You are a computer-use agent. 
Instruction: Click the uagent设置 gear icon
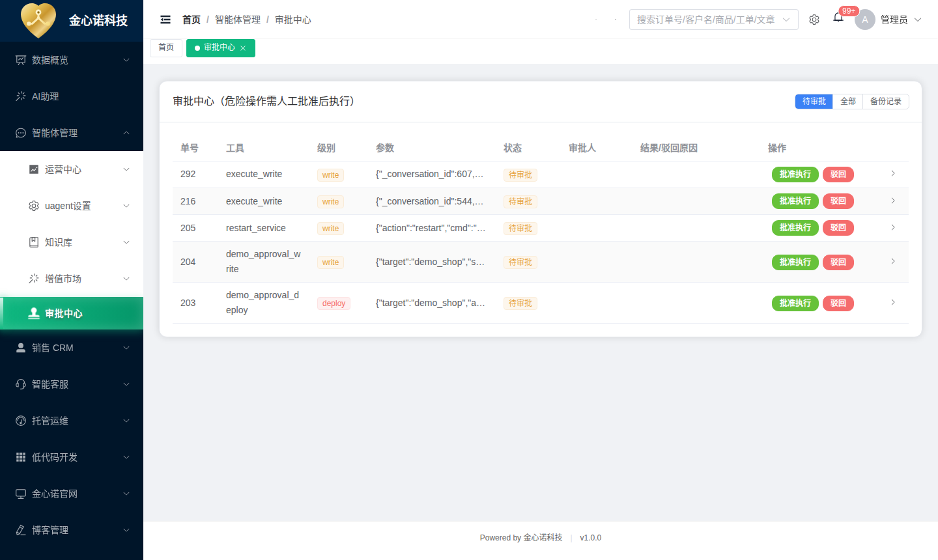(x=34, y=206)
